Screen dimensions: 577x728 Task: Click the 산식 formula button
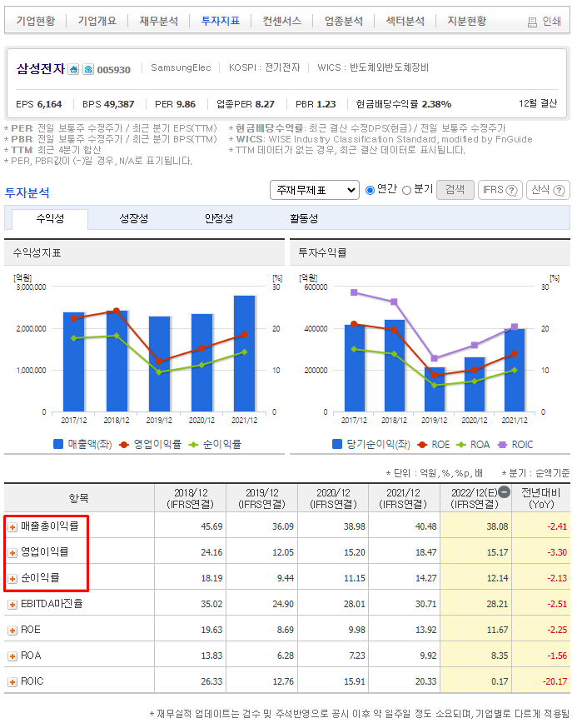[548, 190]
